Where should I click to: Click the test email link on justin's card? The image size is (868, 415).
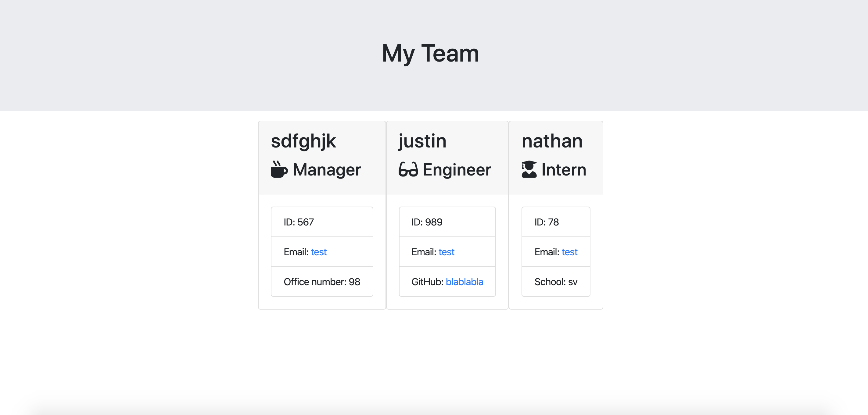[447, 252]
